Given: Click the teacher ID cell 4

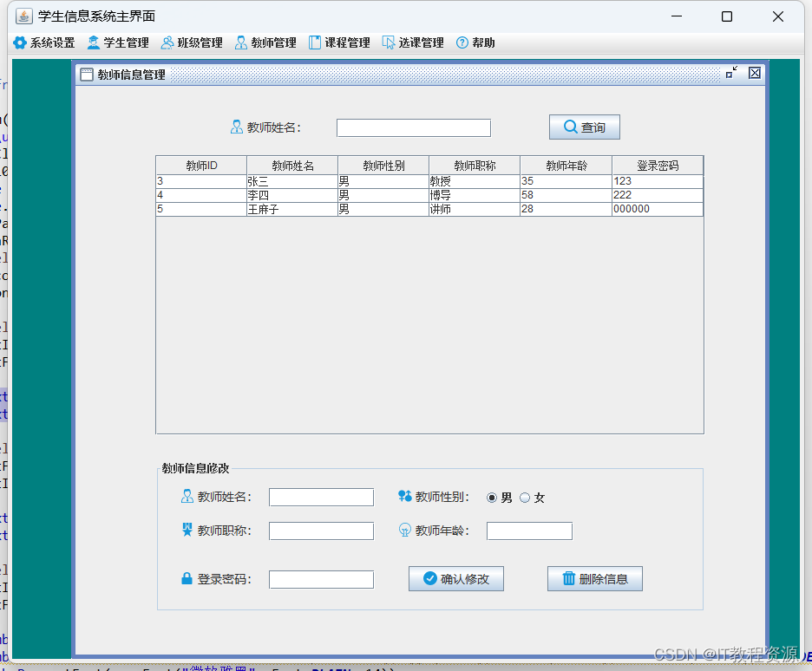Looking at the screenshot, I should click(201, 195).
